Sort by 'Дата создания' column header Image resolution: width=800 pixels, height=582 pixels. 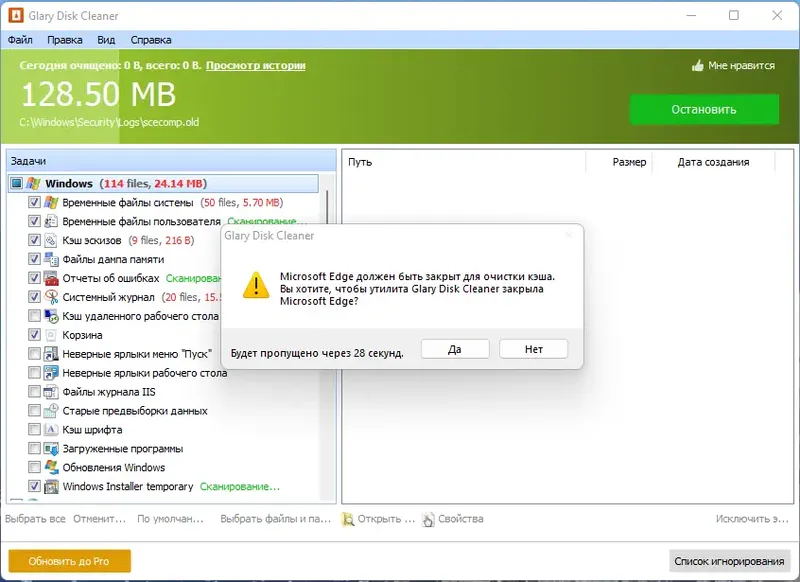click(713, 162)
